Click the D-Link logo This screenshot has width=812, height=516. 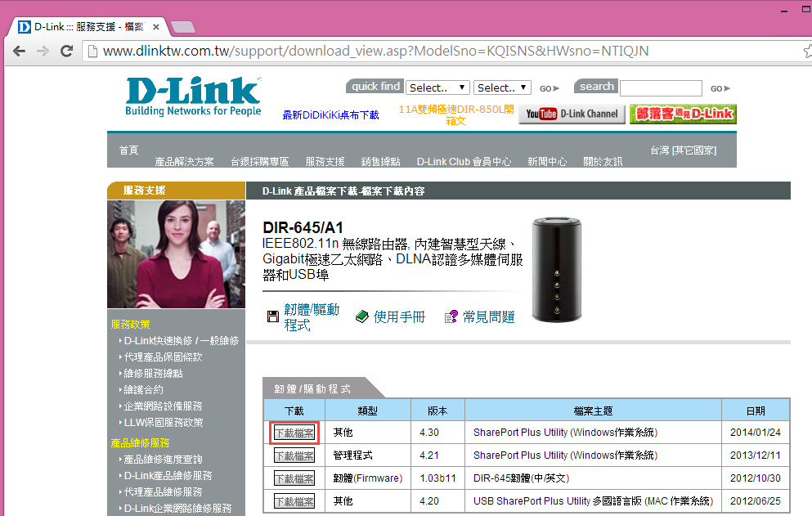(x=193, y=96)
